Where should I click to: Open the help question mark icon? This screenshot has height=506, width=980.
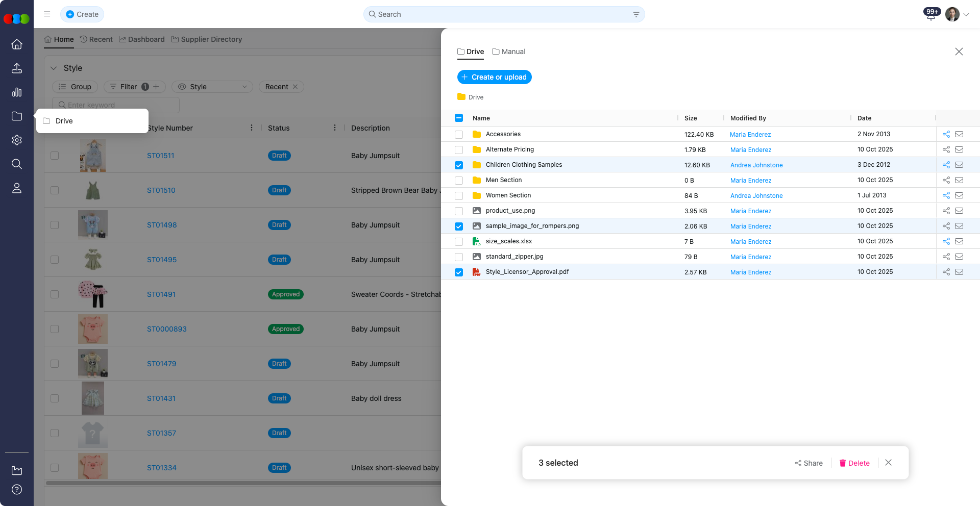(17, 490)
